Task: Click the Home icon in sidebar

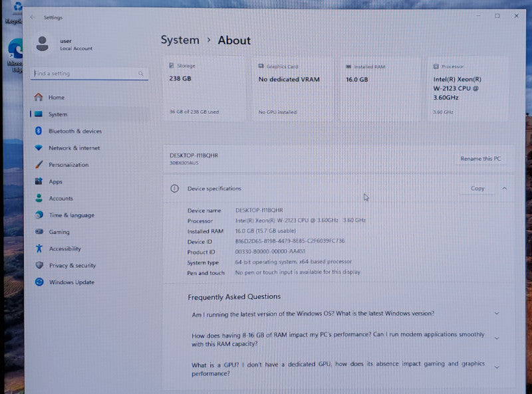Action: point(39,97)
